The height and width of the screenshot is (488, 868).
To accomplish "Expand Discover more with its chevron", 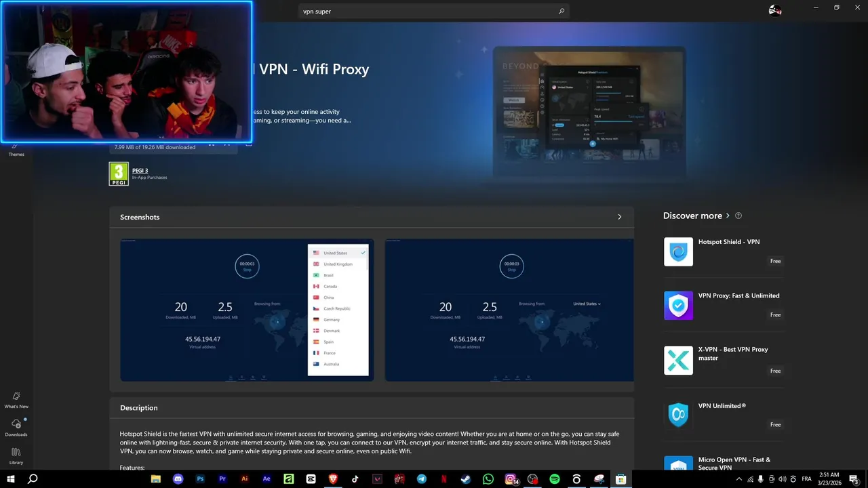I will (728, 216).
